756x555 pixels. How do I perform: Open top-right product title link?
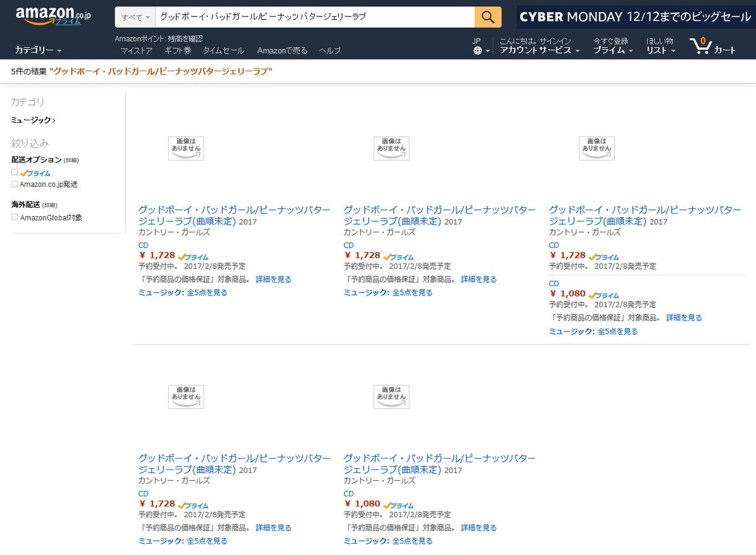[x=645, y=215]
